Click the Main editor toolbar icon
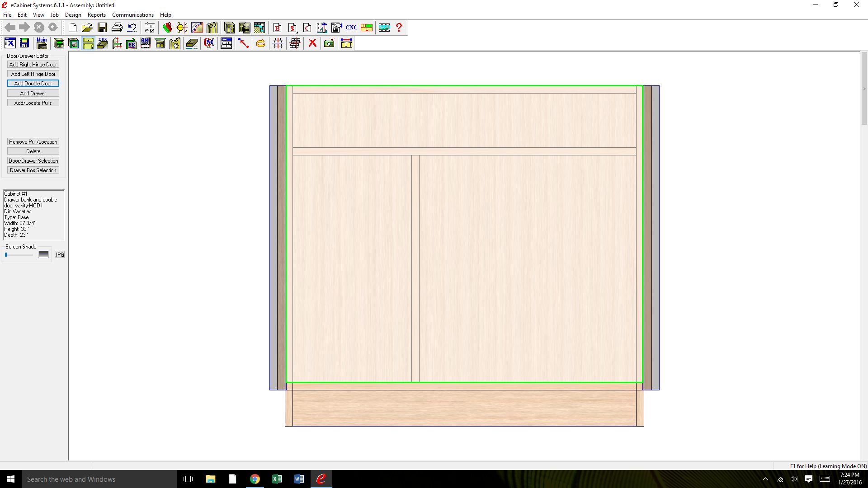Viewport: 868px width, 488px height. (x=42, y=43)
